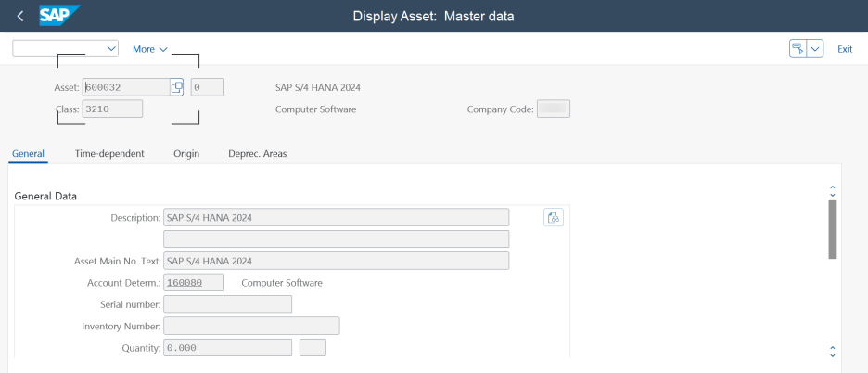
Task: Click the scroll up arrows on the scrollbar
Action: point(832,191)
